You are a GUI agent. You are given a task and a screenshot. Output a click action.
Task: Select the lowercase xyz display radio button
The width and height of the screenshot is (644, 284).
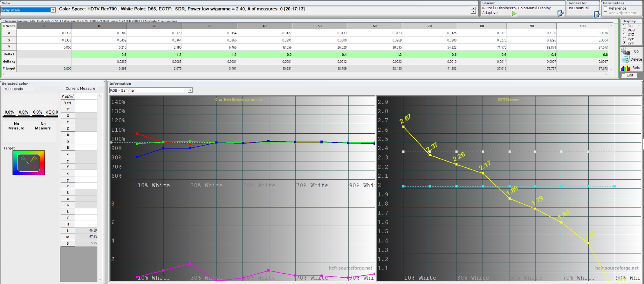[x=625, y=39]
